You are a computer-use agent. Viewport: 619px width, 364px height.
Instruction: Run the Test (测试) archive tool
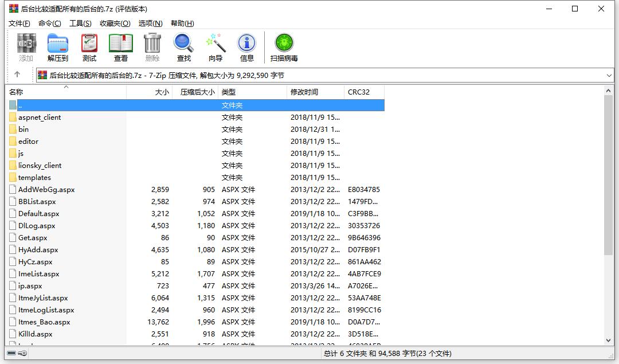(89, 47)
